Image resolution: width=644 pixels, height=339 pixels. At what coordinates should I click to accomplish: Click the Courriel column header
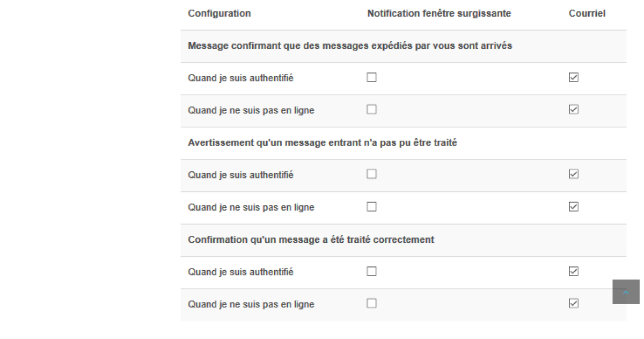pos(587,13)
